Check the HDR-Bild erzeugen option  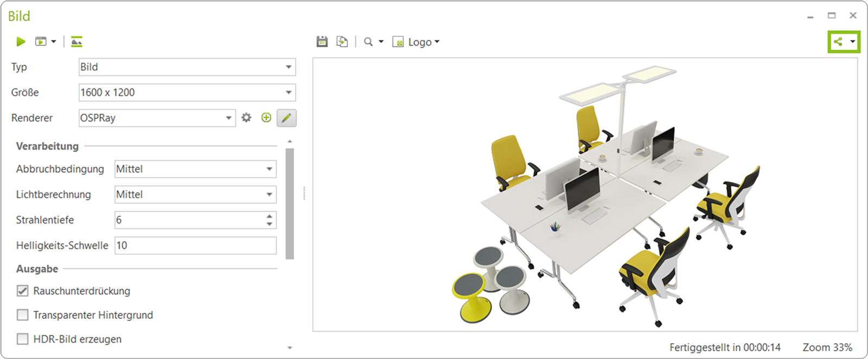tap(22, 339)
